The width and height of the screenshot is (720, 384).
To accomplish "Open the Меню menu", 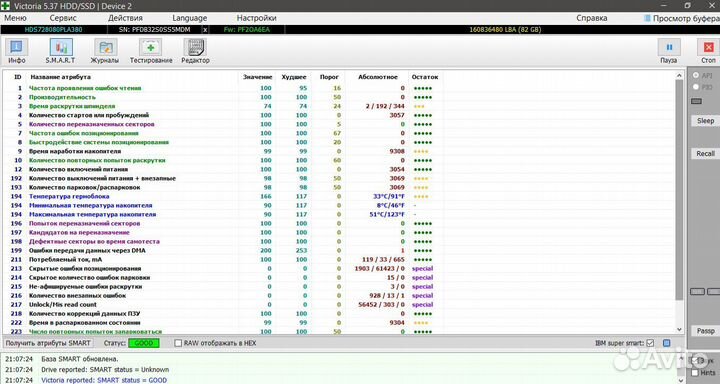I will point(16,18).
